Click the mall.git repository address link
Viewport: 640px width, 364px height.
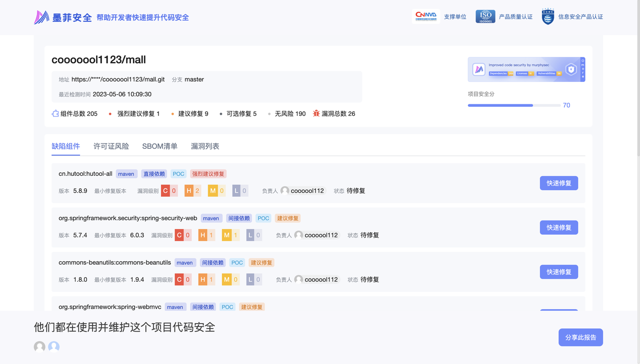(118, 79)
